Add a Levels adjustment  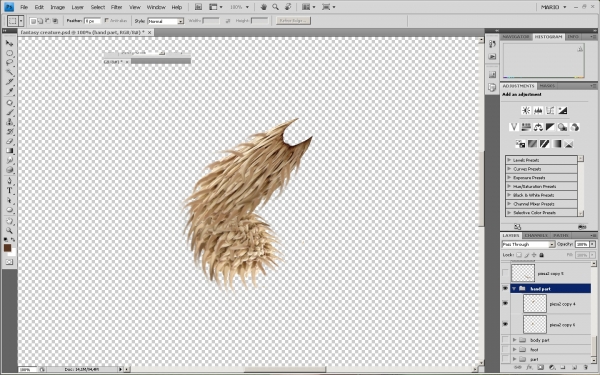[538, 111]
